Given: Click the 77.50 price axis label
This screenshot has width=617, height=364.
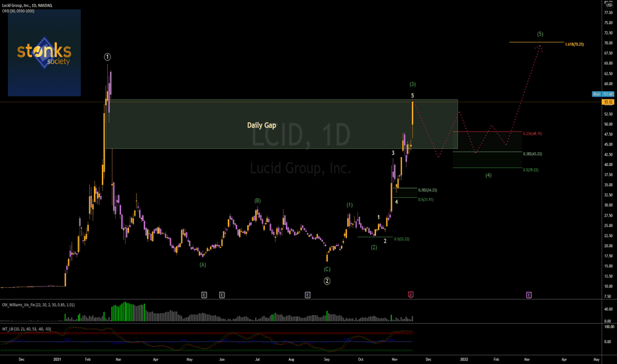Looking at the screenshot, I should (608, 13).
